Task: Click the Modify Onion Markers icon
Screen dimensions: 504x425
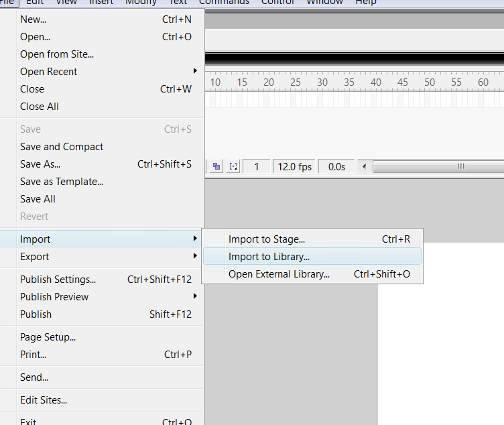Action: [233, 167]
